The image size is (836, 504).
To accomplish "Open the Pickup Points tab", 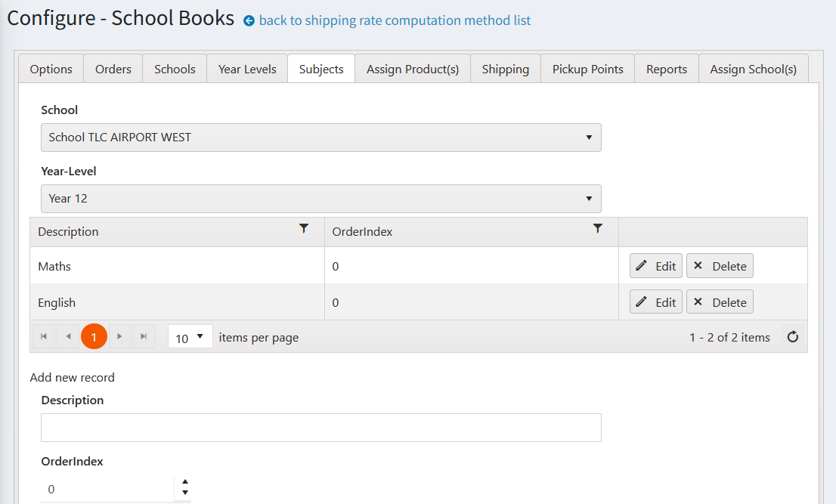I will click(x=587, y=69).
